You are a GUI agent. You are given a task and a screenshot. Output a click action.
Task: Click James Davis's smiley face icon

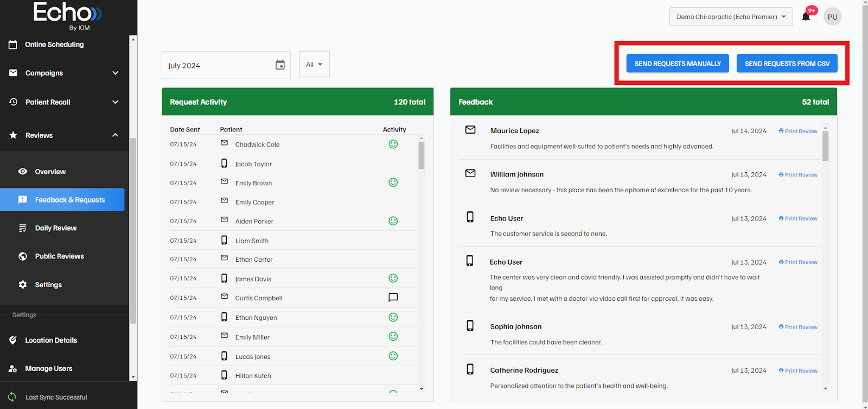pos(393,278)
